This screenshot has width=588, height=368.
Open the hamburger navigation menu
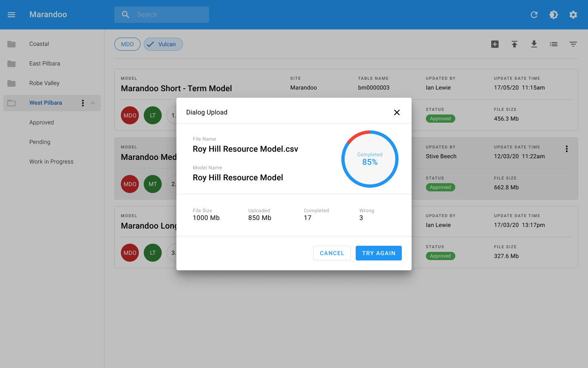11,15
